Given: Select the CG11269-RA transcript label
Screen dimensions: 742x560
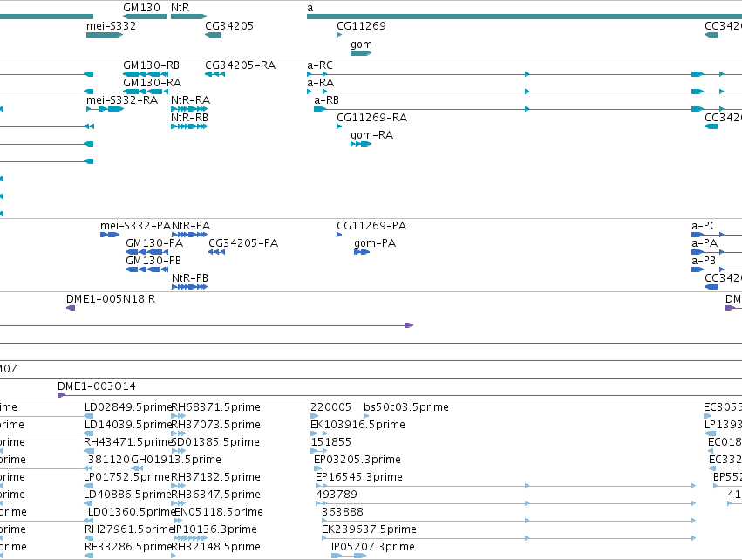Looking at the screenshot, I should pyautogui.click(x=372, y=118).
